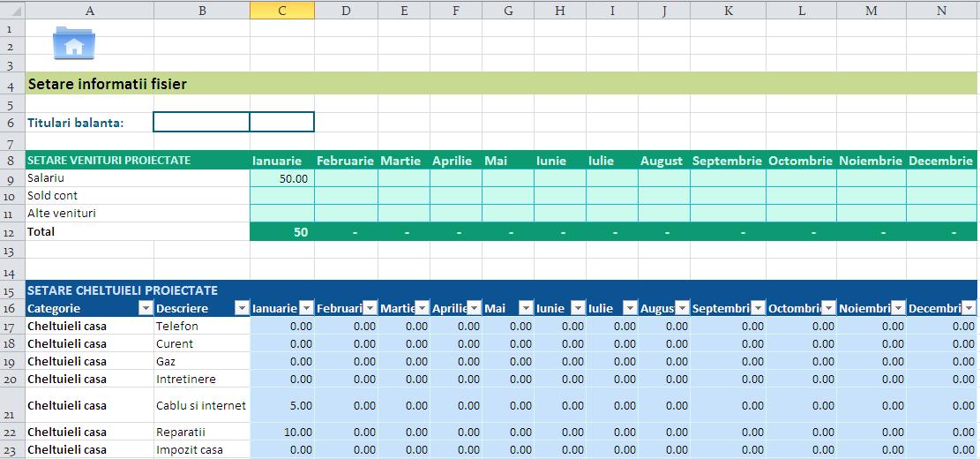Click the SETARE VENITURI PROIECTATE header

108,160
